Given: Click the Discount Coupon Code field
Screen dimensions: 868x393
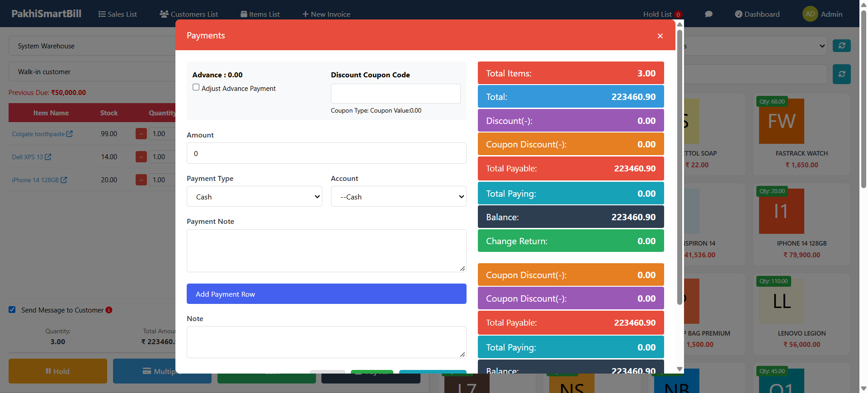Looking at the screenshot, I should [x=396, y=94].
